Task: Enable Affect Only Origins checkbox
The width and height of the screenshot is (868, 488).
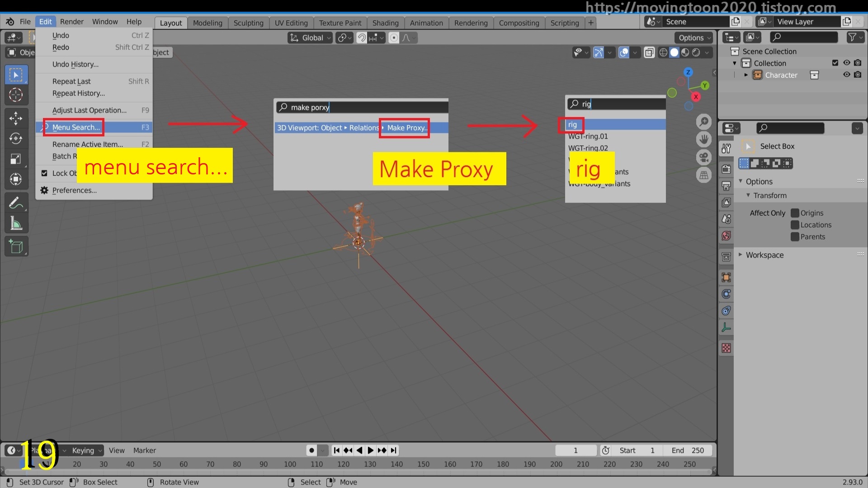Action: tap(795, 213)
